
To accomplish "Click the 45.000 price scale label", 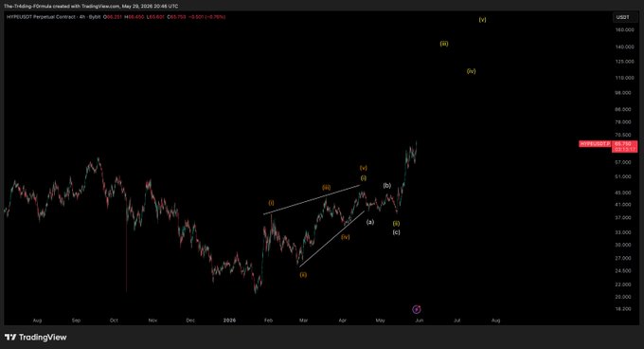I will [x=623, y=193].
